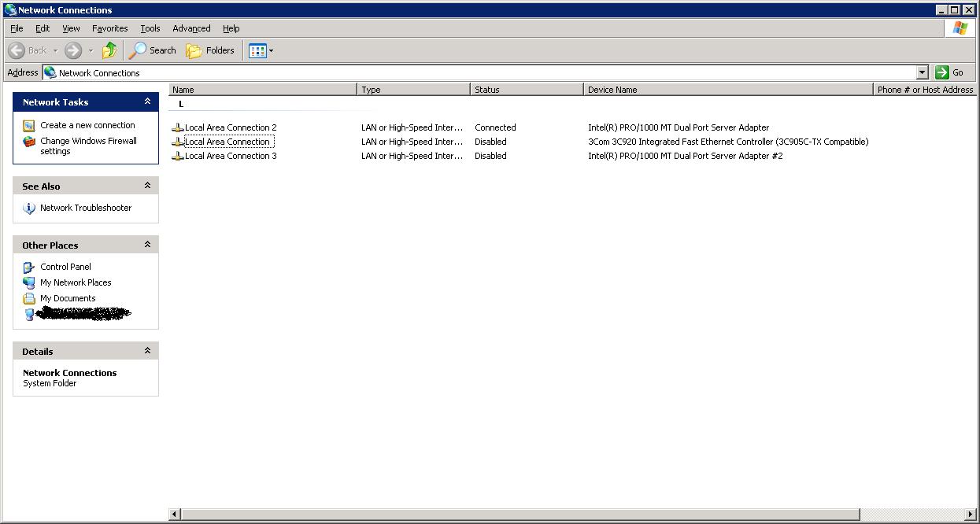Collapse the Other Places panel

[147, 245]
